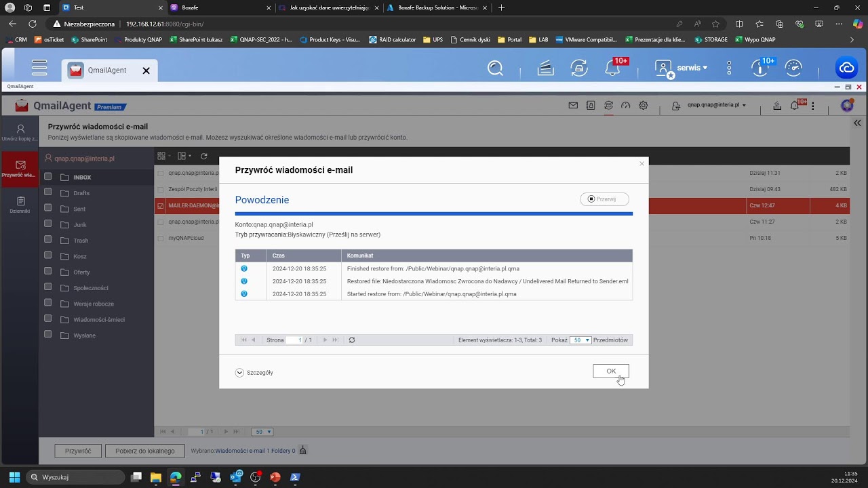Close the QmailAgent app tab
Viewport: 868px width, 488px height.
point(146,70)
